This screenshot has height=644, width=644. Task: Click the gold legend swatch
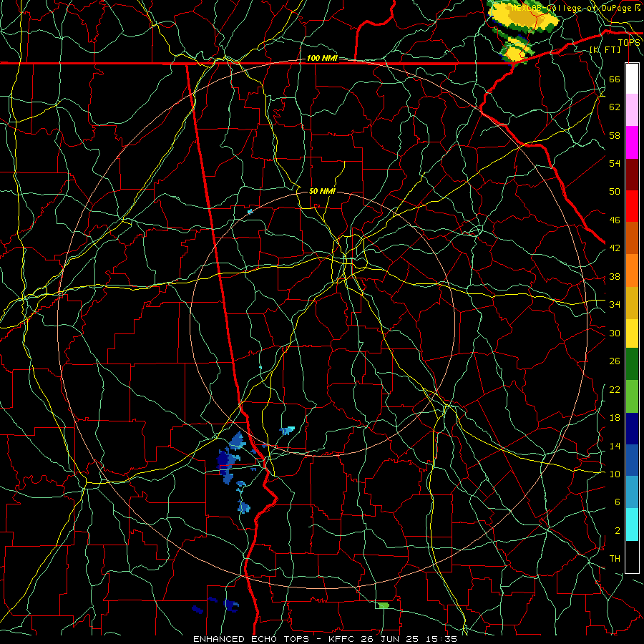[x=632, y=303]
